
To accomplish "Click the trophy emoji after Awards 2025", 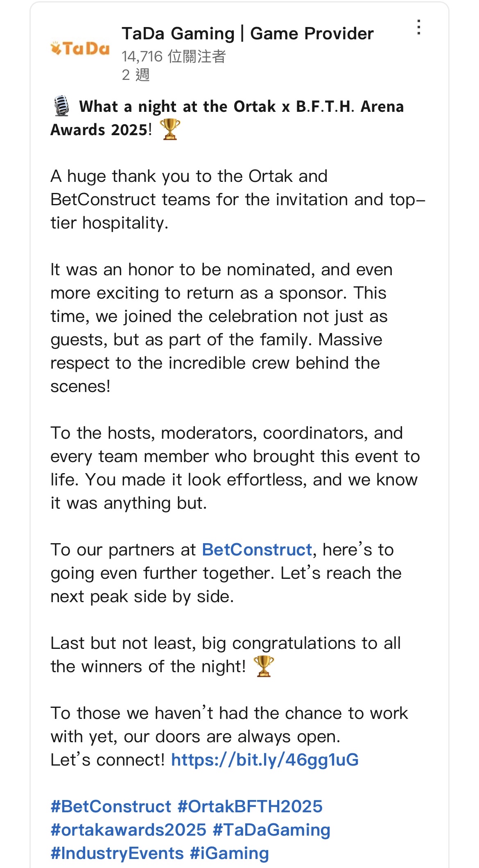I will click(170, 129).
